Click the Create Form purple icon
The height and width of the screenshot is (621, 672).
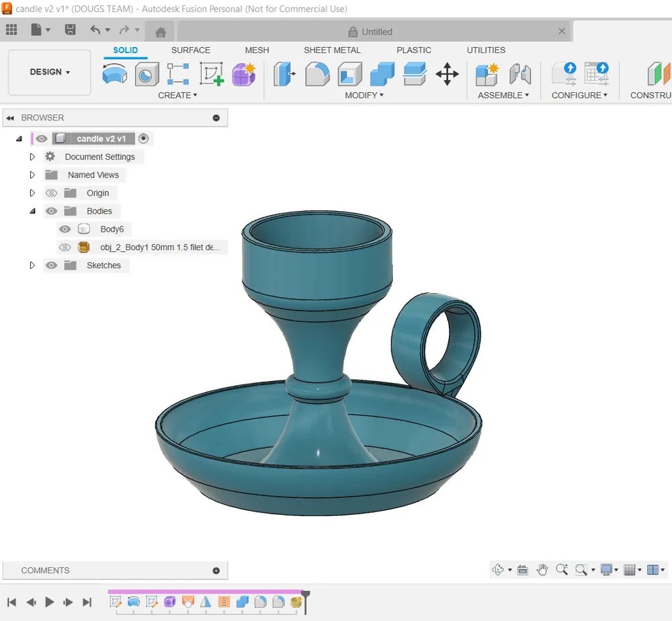click(244, 74)
